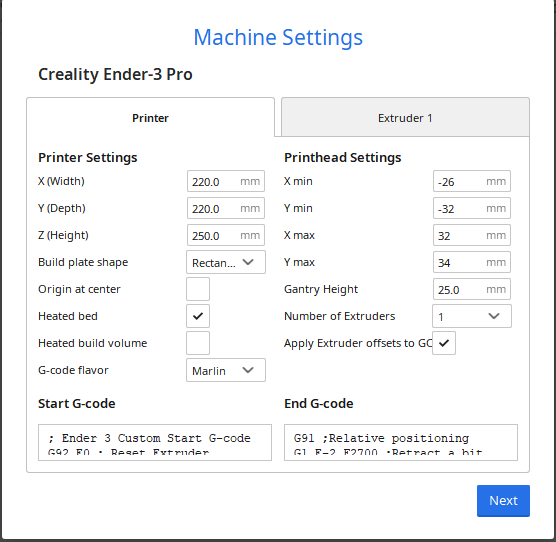Click the Creality Ender-3 Pro printer name

coord(115,74)
